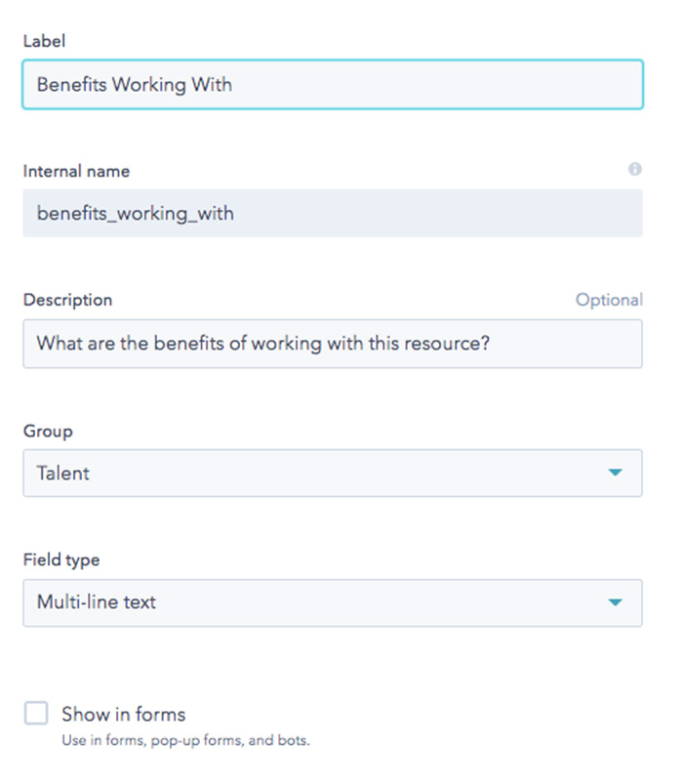Click the 'Description' field heading
The image size is (683, 784).
68,300
